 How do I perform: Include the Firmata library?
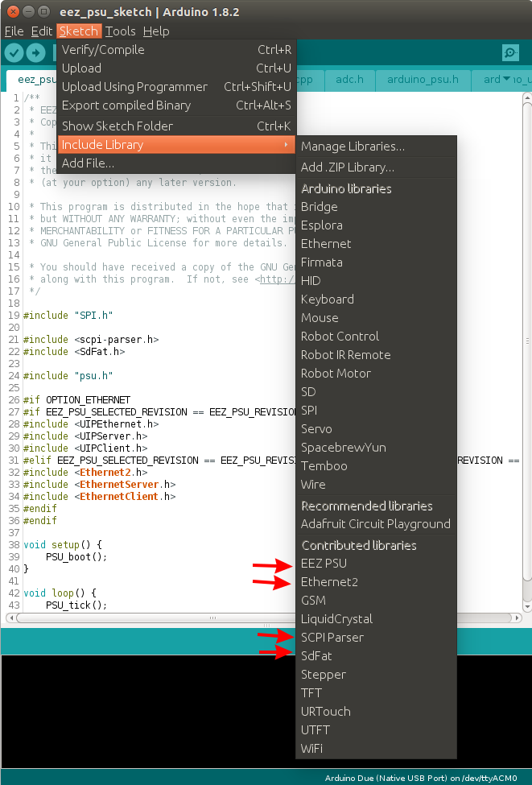coord(377,262)
